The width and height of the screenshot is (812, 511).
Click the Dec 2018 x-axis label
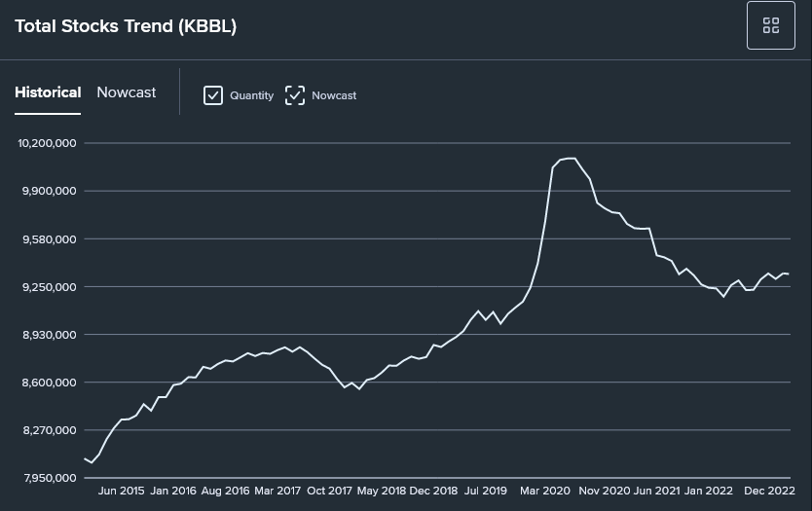click(x=433, y=491)
